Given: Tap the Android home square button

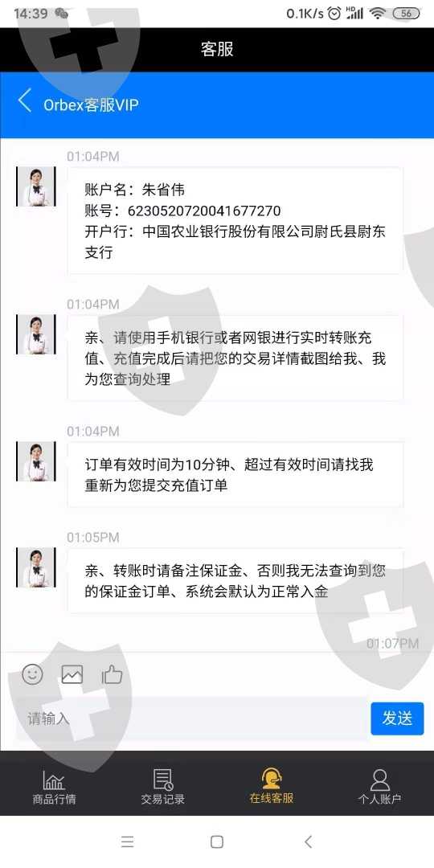Looking at the screenshot, I should pyautogui.click(x=217, y=842).
